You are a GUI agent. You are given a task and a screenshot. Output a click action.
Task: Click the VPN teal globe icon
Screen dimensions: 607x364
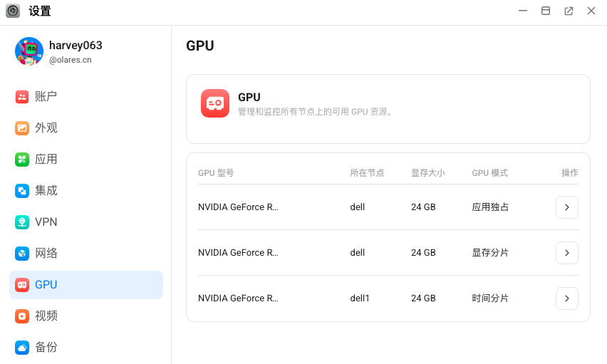tap(22, 222)
